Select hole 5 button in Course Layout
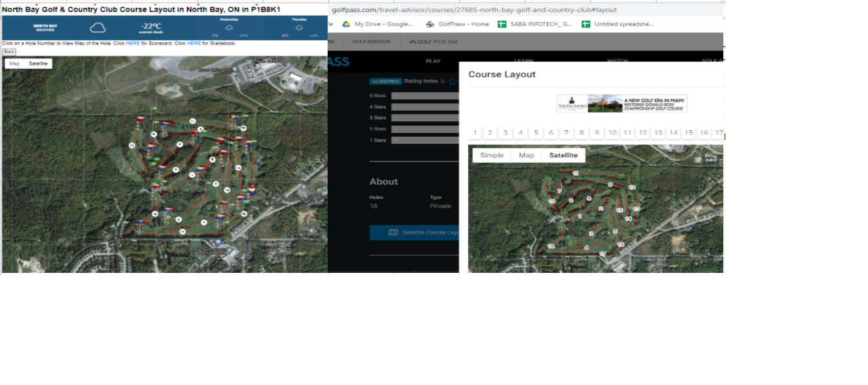Screen dimensions: 868x385 tap(536, 133)
